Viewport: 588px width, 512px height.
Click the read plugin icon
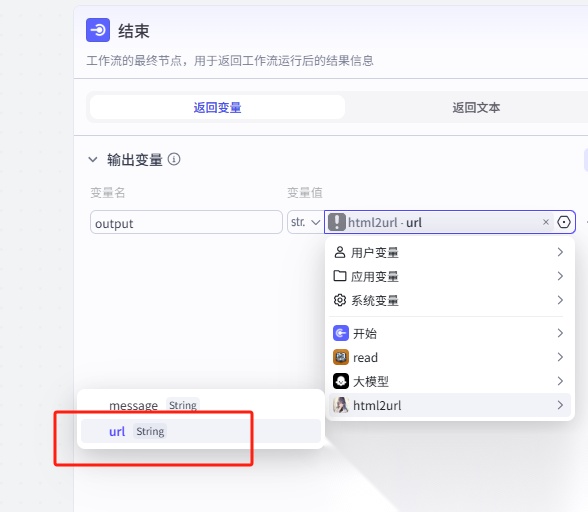click(340, 357)
